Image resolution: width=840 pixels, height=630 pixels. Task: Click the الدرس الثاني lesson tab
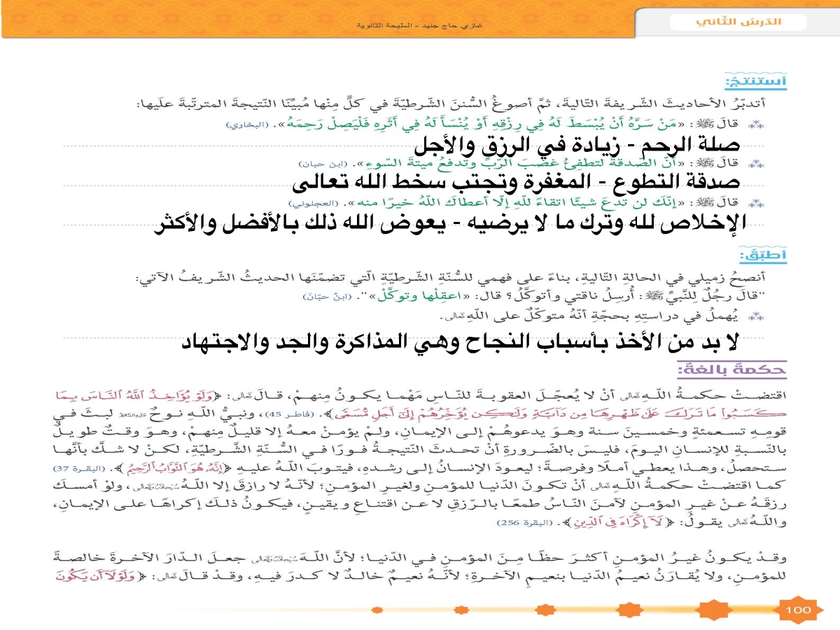point(738,22)
